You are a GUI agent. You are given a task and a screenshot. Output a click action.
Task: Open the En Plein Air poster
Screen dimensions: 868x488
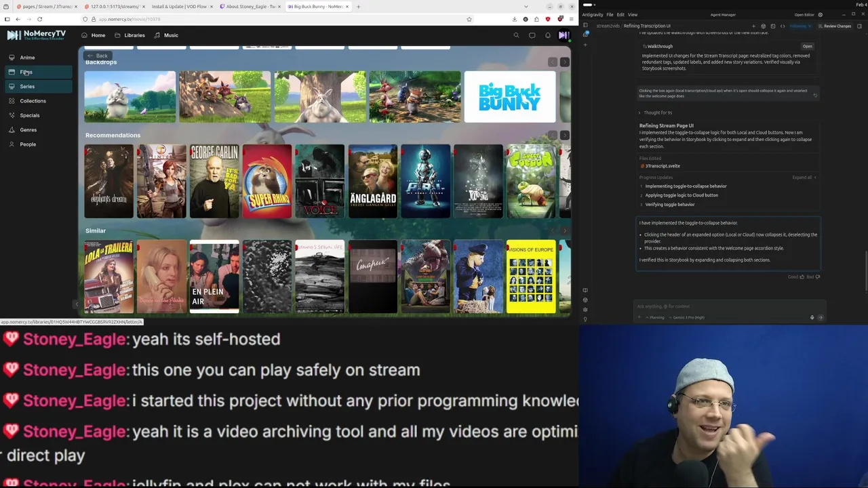point(214,277)
